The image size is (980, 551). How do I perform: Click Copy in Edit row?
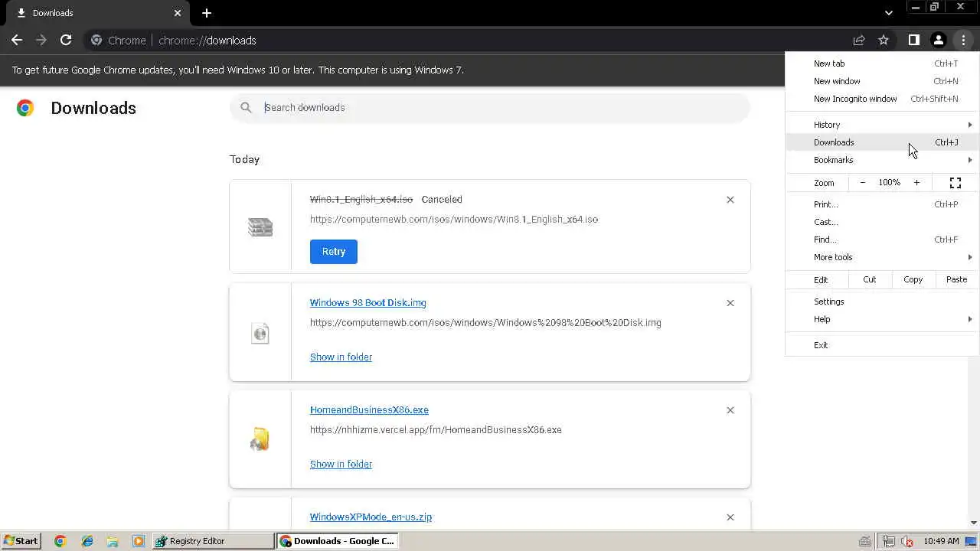pos(913,279)
